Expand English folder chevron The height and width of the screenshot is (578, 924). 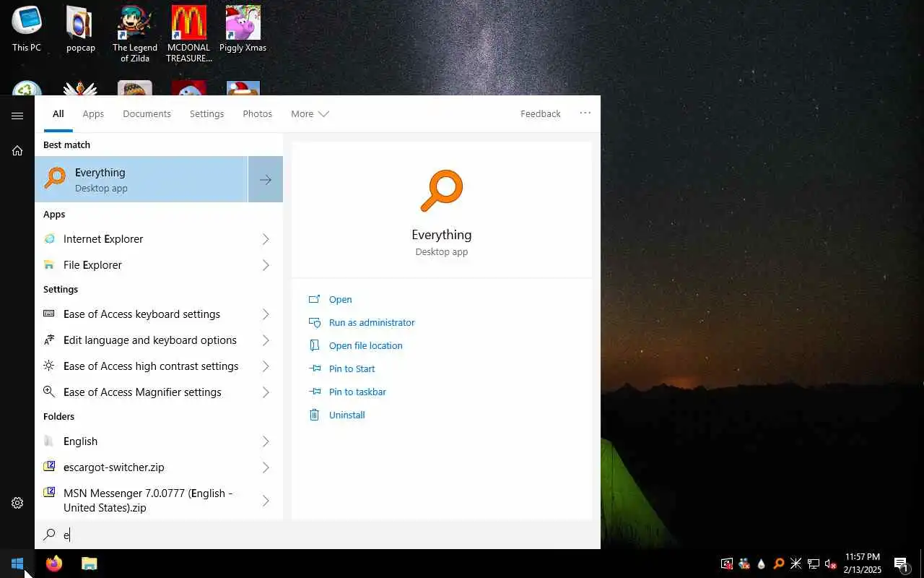click(x=266, y=441)
